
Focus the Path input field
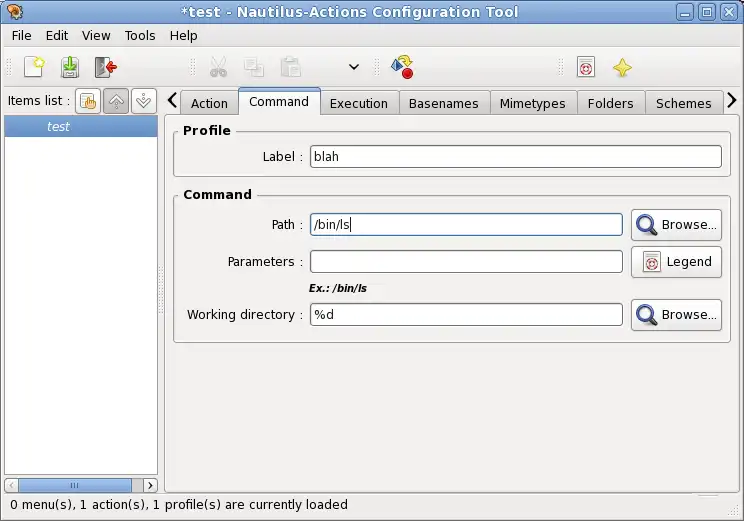coord(466,224)
